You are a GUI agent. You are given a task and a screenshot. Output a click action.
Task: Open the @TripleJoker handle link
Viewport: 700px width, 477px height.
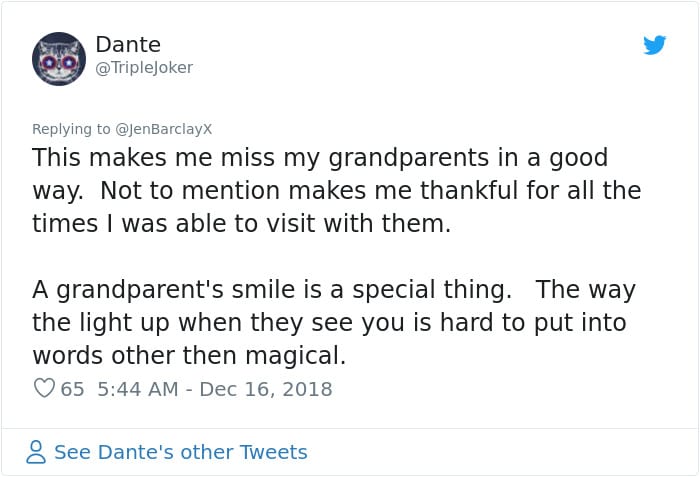pos(144,67)
